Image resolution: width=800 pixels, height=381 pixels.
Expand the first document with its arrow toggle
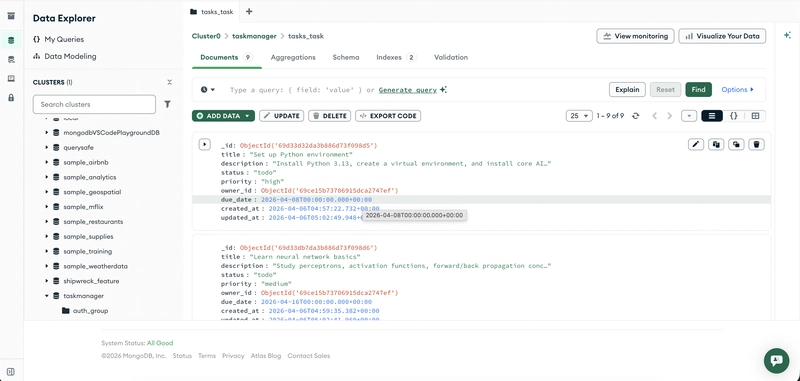click(x=204, y=144)
